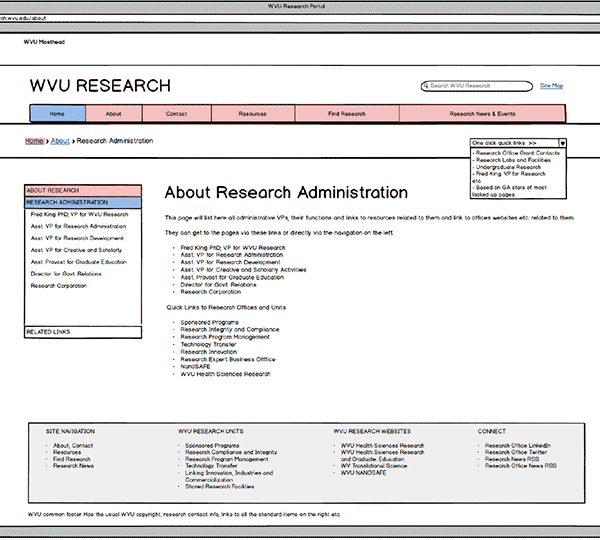Open Research News RSS footer link

click(x=512, y=459)
